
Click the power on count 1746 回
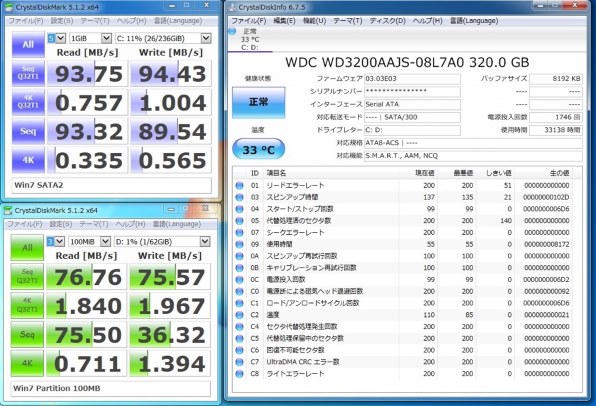coord(556,117)
